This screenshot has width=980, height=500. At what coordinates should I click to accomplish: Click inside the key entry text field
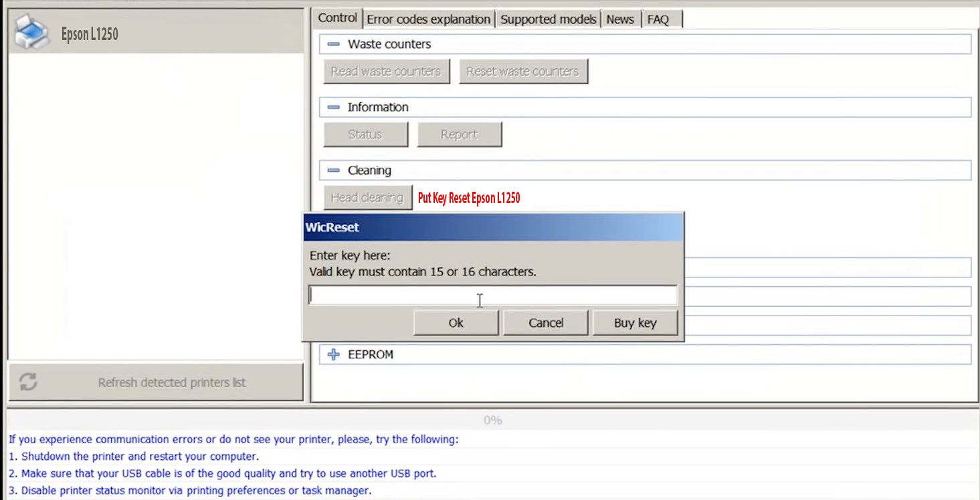click(493, 295)
